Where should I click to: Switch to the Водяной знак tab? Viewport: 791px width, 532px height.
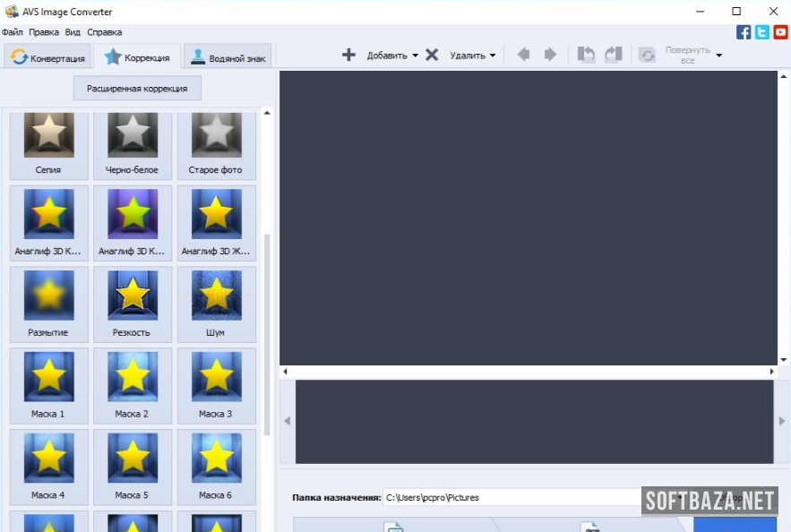228,58
